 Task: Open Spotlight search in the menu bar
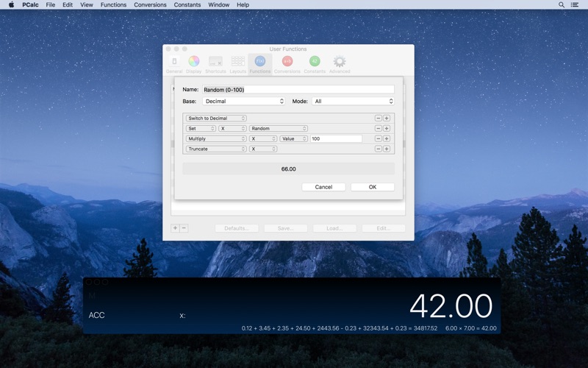(562, 4)
